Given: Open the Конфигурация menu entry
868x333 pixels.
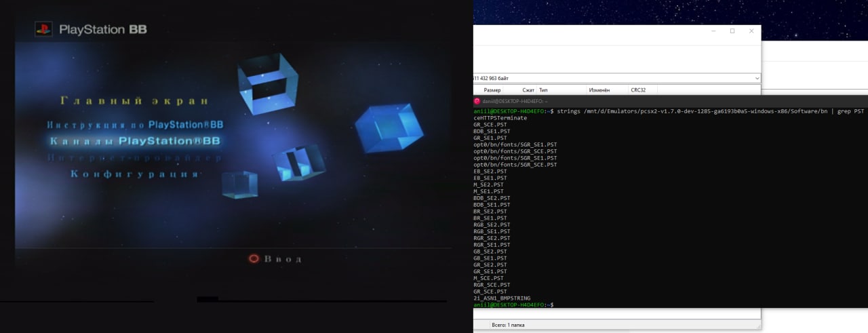Looking at the screenshot, I should click(x=135, y=174).
